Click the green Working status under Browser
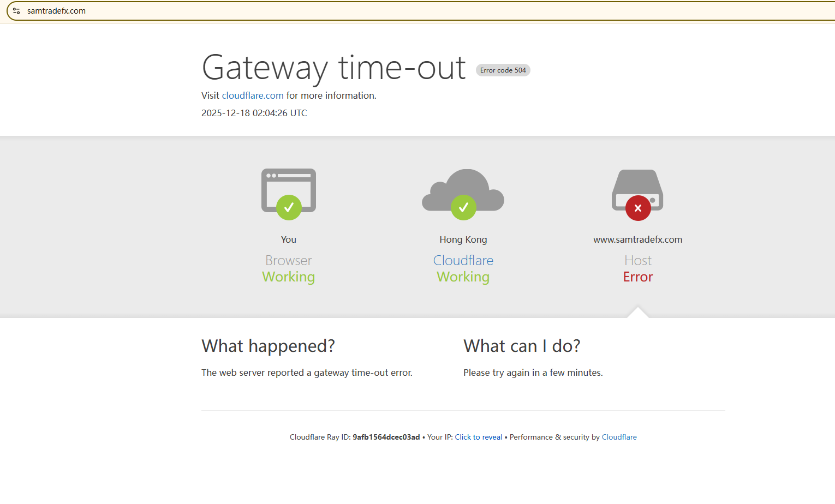835x504 pixels. [x=289, y=277]
